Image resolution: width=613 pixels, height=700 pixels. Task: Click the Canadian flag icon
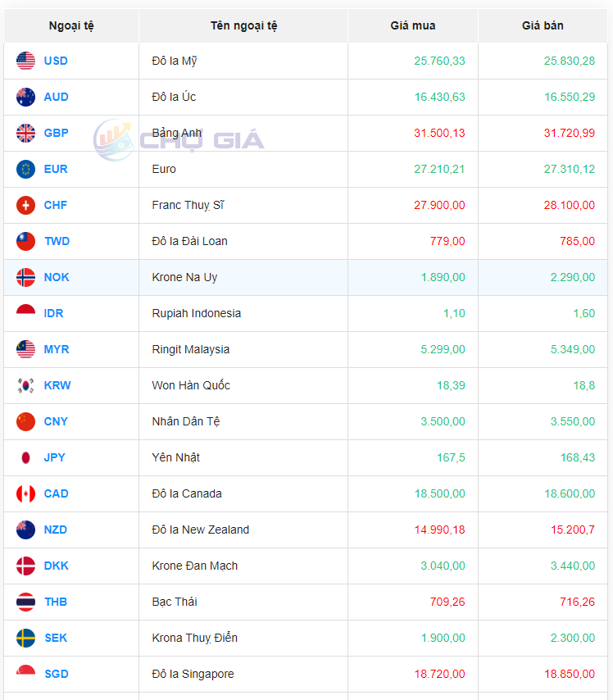click(25, 493)
